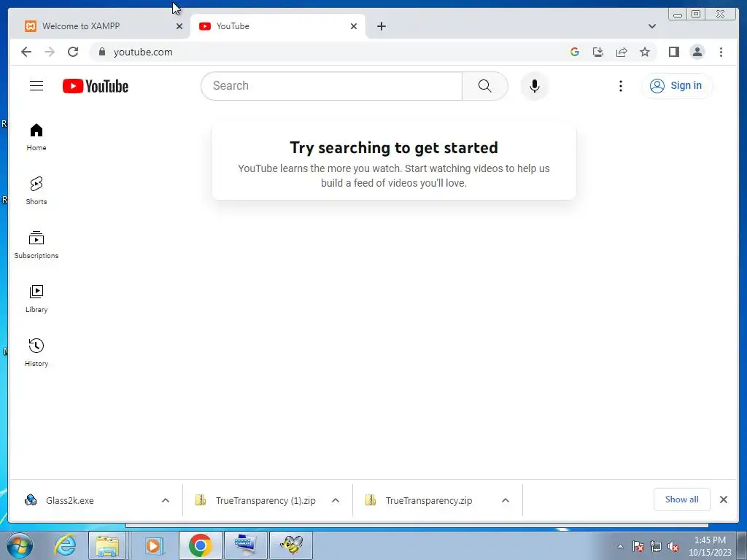The image size is (747, 560).
Task: Go back with browser back arrow
Action: click(x=26, y=52)
